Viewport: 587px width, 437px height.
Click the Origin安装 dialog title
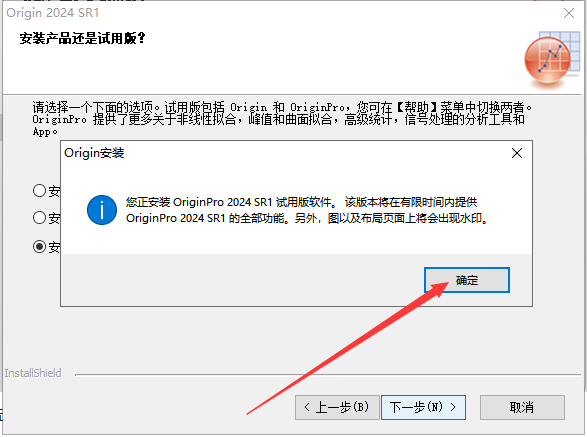click(x=94, y=153)
